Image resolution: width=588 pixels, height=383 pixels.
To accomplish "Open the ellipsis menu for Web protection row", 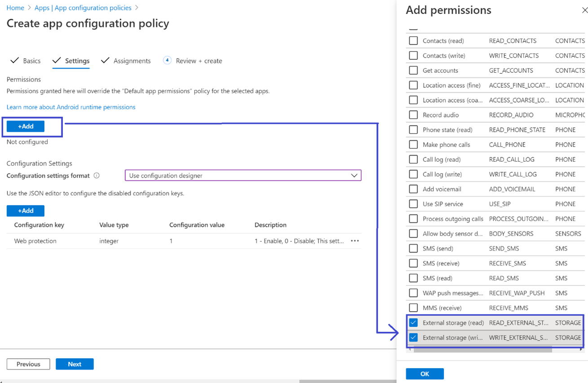I will [354, 241].
